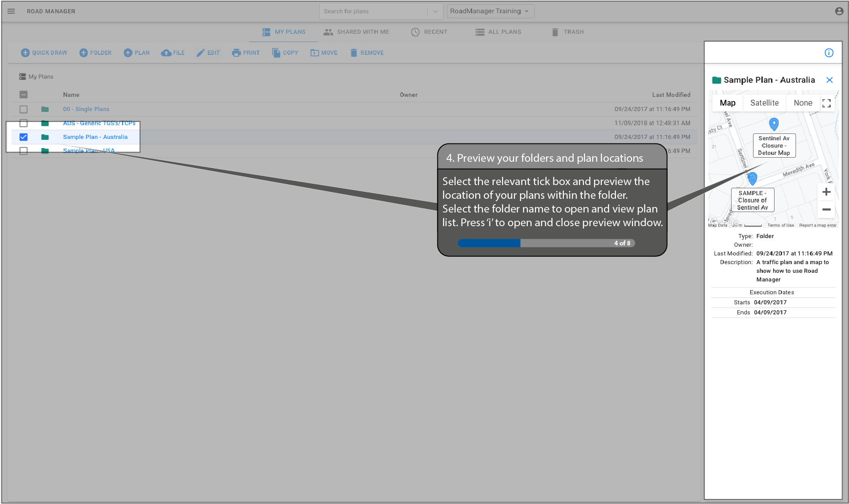Open the RoadManager Training dropdown

click(x=490, y=11)
